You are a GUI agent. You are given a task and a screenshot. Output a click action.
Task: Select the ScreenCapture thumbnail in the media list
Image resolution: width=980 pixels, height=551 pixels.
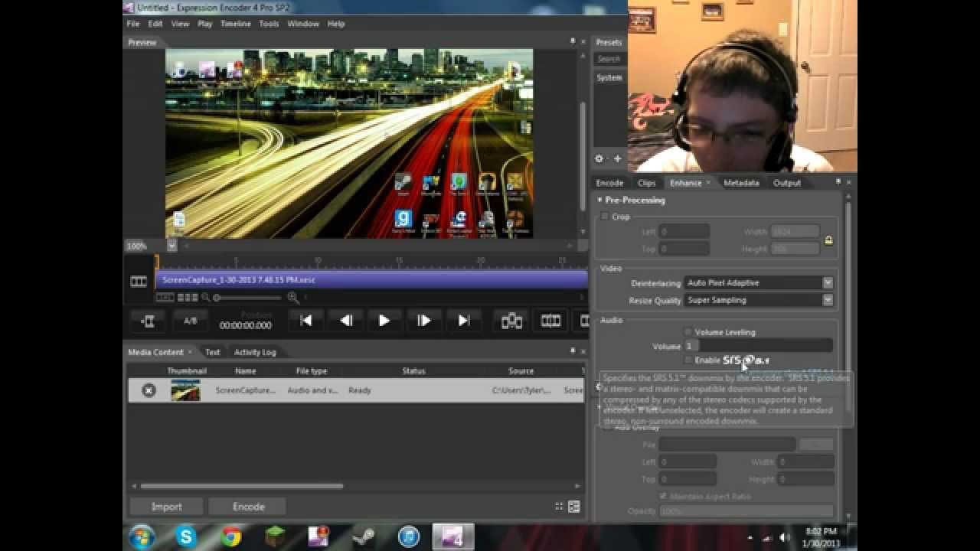click(186, 390)
